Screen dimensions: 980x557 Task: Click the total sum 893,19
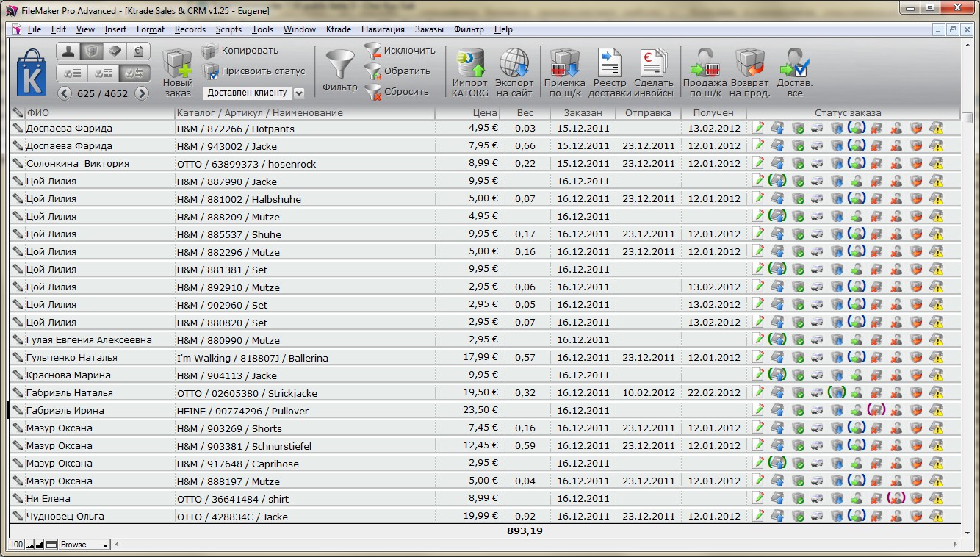point(525,531)
